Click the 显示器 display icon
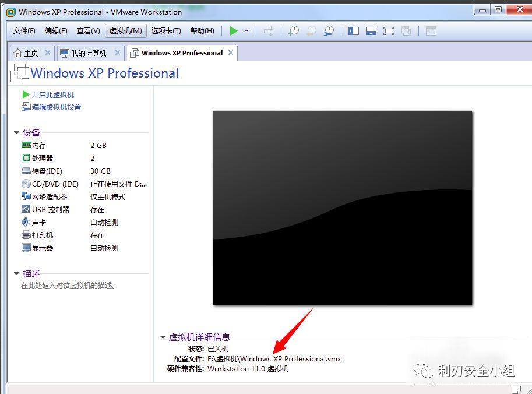The height and width of the screenshot is (394, 532). [x=26, y=248]
